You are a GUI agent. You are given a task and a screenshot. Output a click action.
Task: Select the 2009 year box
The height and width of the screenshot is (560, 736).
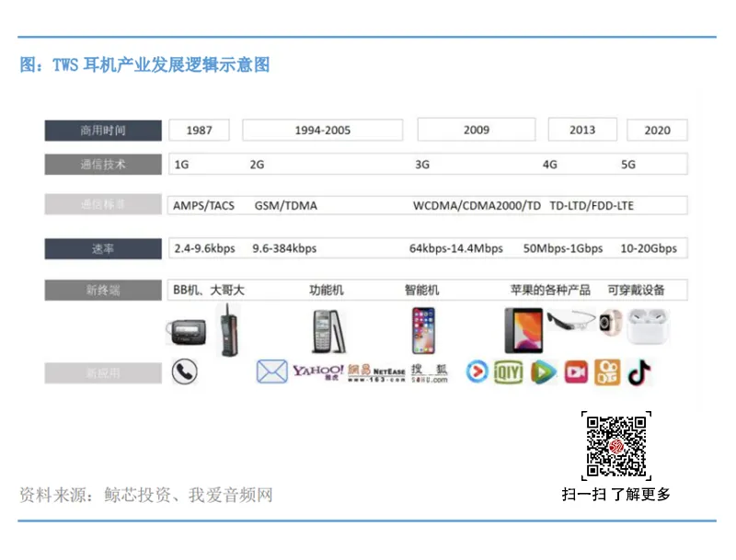(x=477, y=130)
